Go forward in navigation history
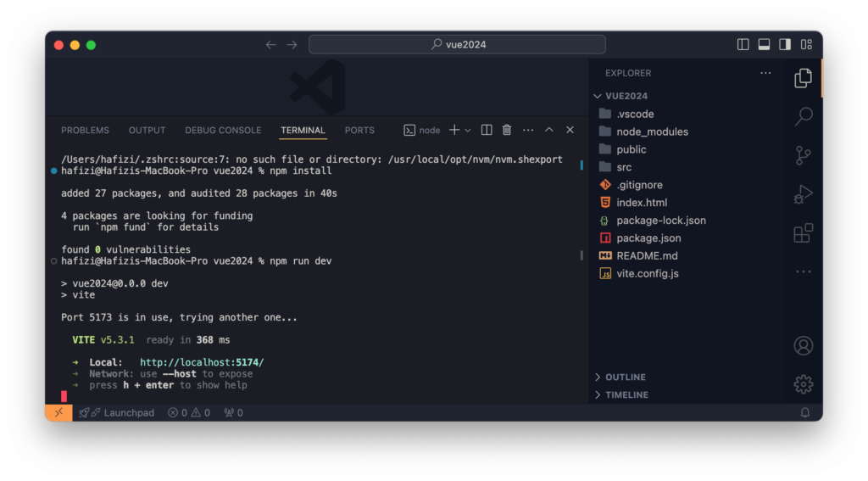The width and height of the screenshot is (868, 481). 292,44
